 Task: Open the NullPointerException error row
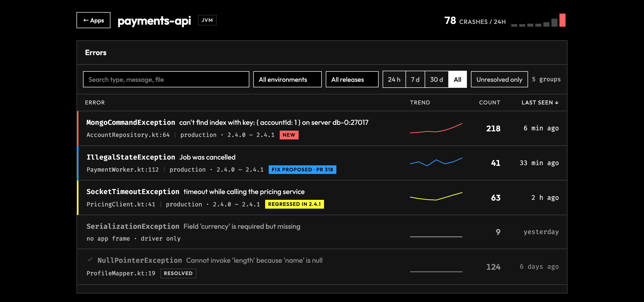(x=322, y=267)
